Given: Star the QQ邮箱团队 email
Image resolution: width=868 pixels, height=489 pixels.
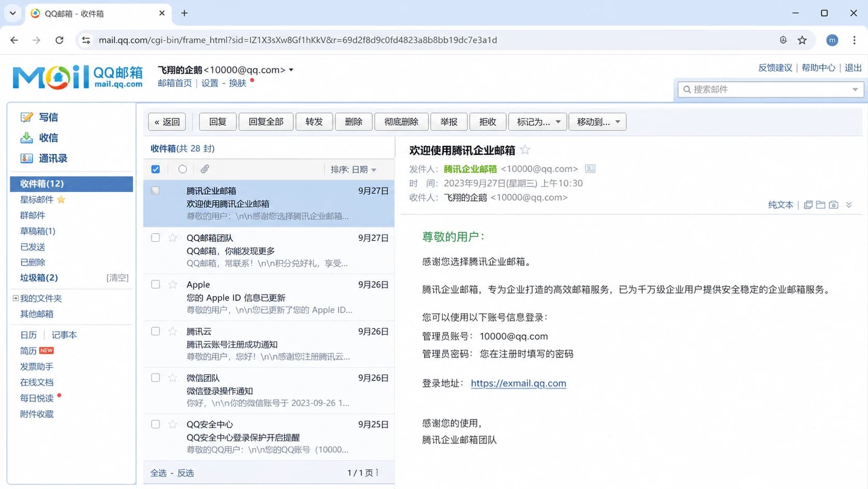Looking at the screenshot, I should 173,237.
